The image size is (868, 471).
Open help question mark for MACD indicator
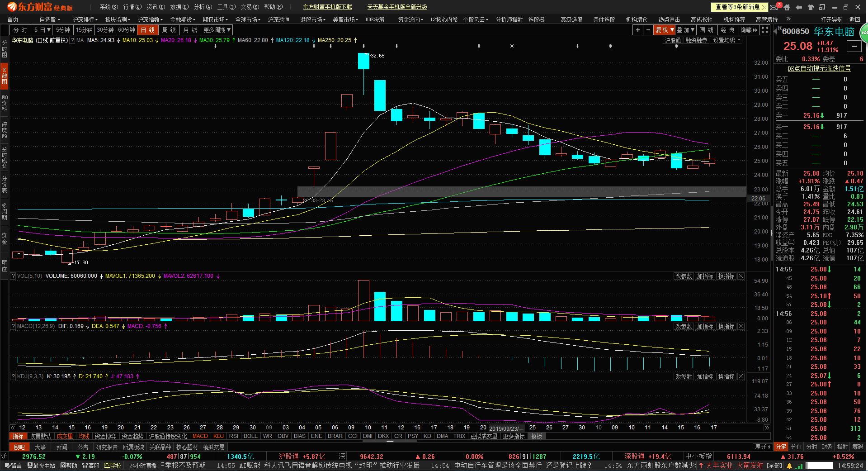(13, 326)
